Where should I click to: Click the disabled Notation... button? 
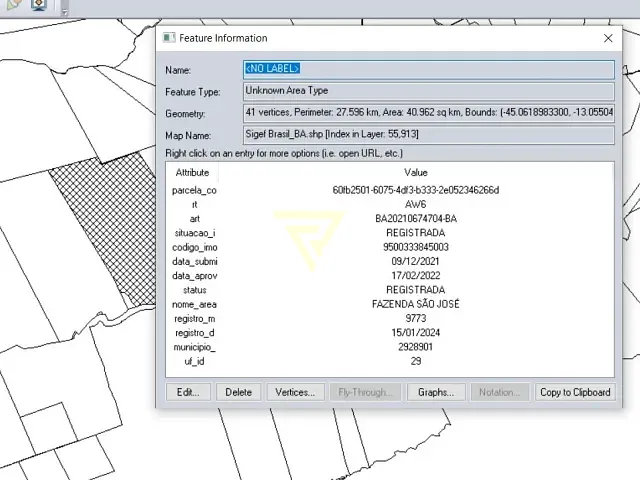[x=500, y=392]
